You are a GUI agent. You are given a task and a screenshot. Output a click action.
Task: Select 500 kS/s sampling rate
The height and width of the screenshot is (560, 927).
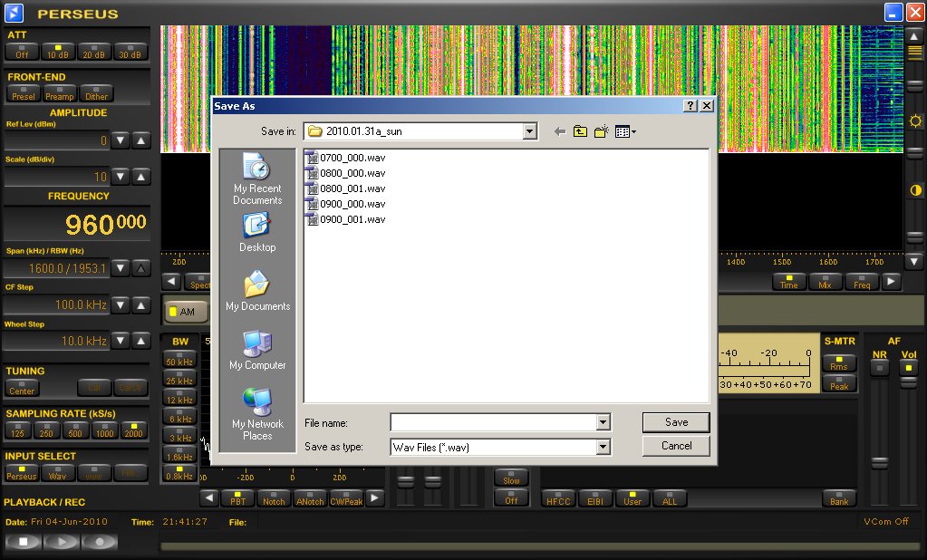coord(76,430)
